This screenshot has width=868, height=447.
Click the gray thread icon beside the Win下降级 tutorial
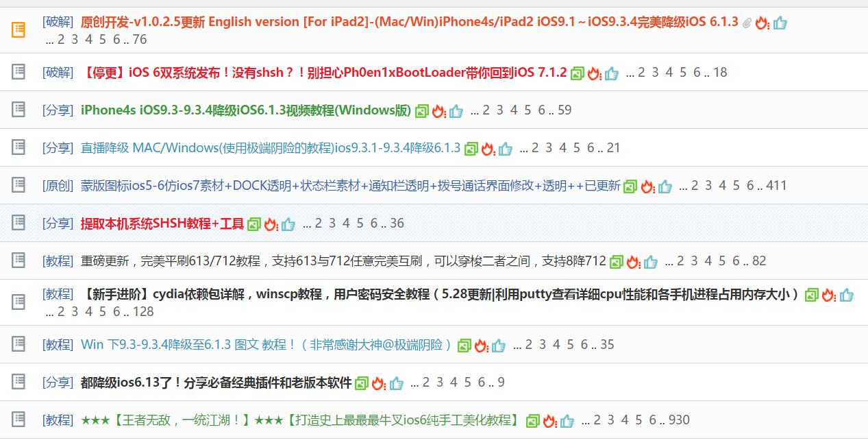pos(18,345)
